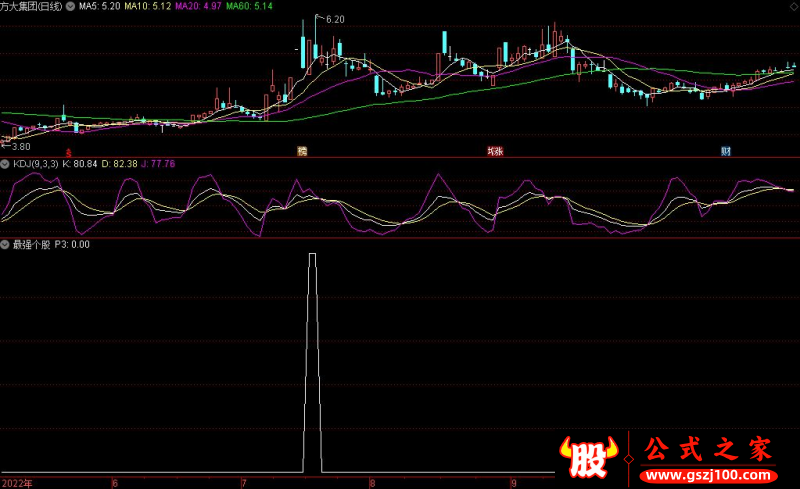Click the orange marker under the July candles
This screenshot has height=489, width=800.
pos(300,152)
